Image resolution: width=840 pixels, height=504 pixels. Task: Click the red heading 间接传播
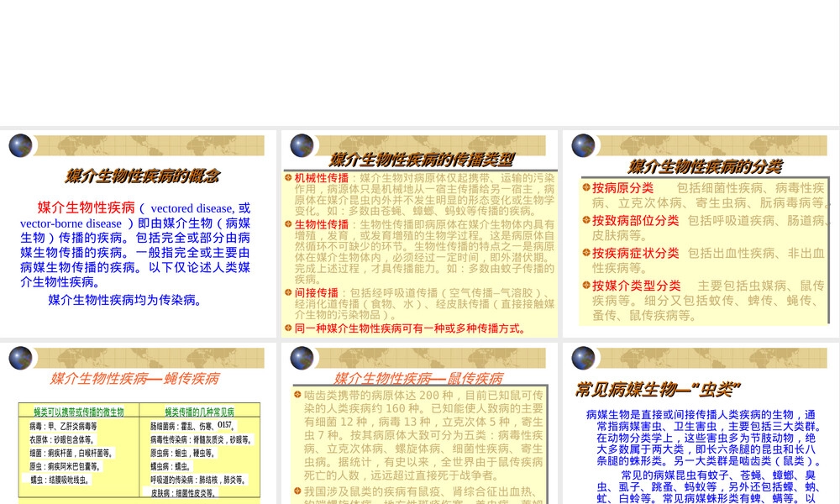point(316,293)
